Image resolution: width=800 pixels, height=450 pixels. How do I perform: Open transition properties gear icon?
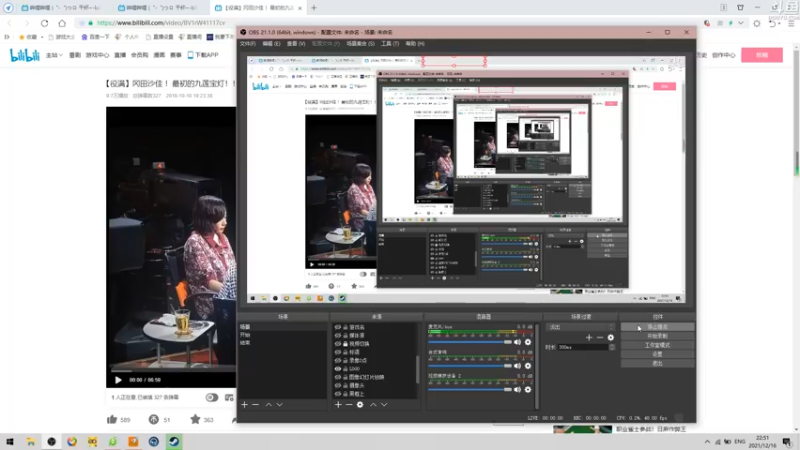pos(611,337)
